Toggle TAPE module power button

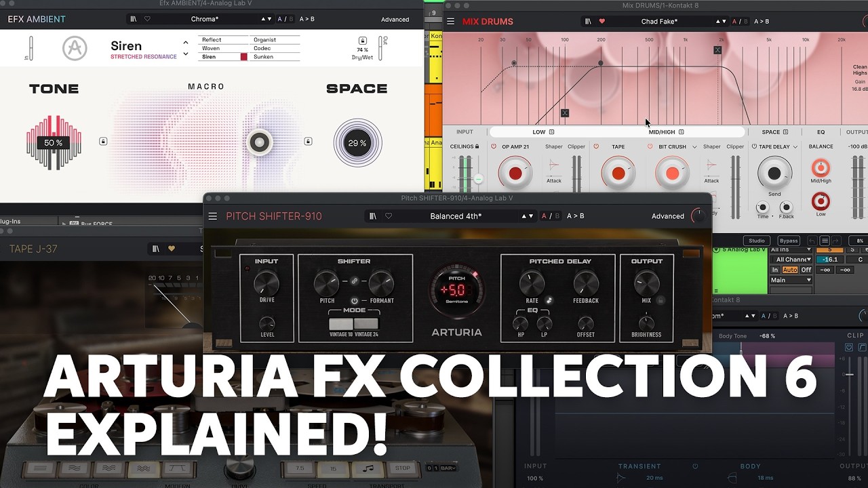596,146
